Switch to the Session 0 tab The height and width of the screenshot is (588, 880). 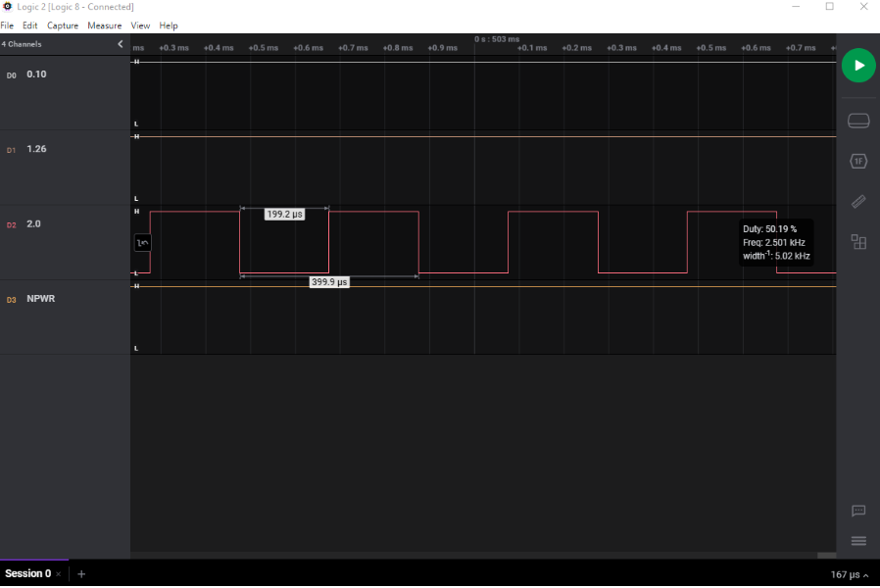[x=27, y=573]
